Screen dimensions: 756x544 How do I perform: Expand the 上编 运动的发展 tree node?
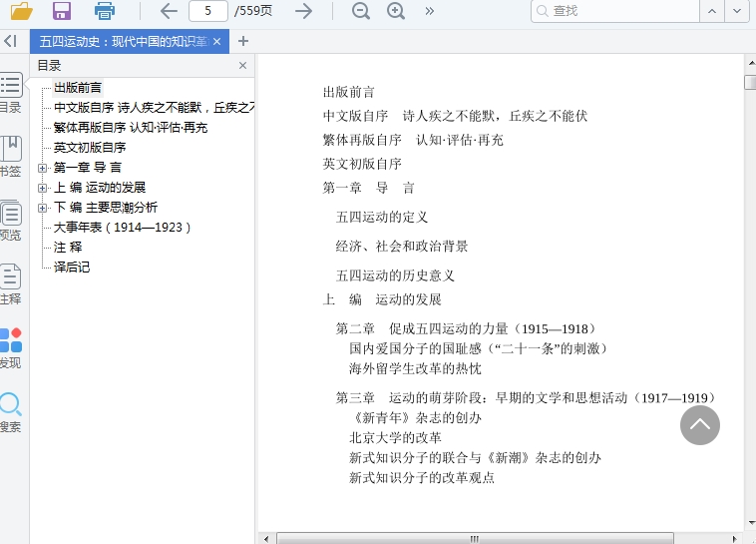click(x=43, y=188)
